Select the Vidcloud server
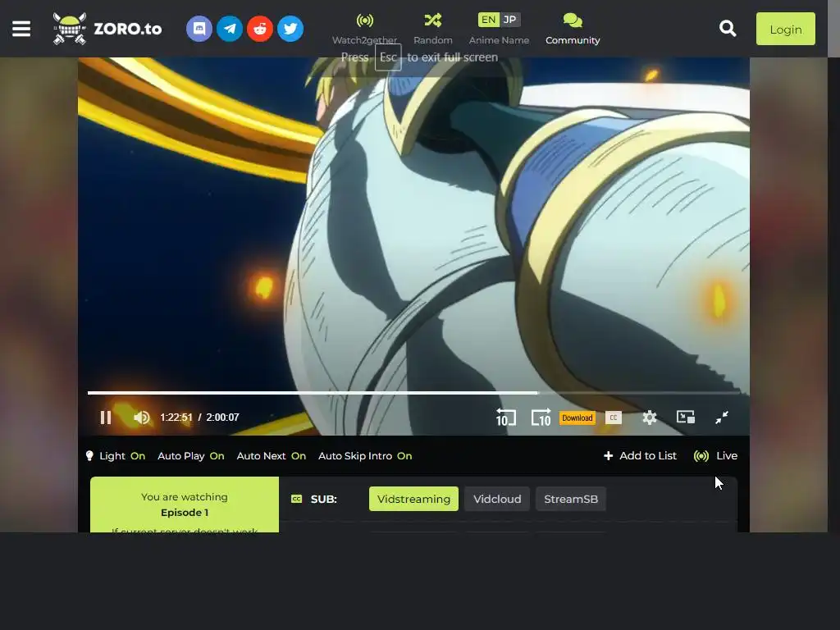Image resolution: width=840 pixels, height=630 pixels. pyautogui.click(x=497, y=499)
